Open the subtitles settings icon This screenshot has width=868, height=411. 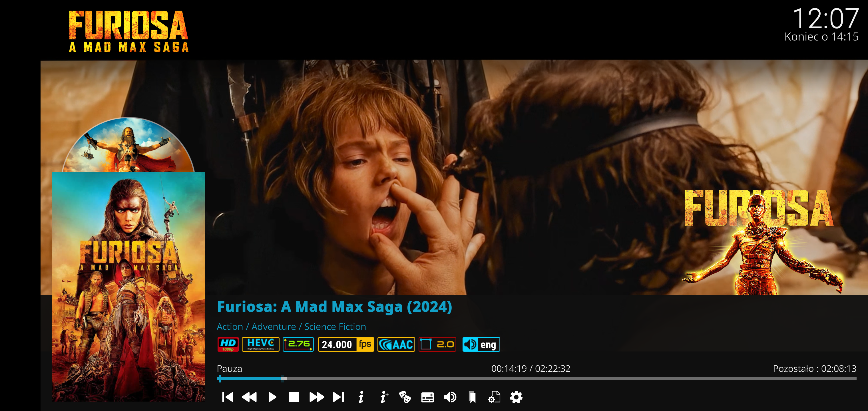click(428, 398)
